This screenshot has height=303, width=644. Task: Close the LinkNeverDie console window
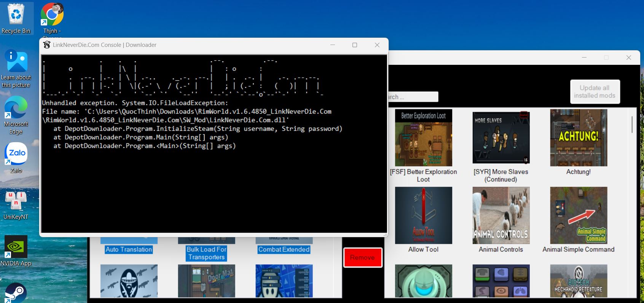tap(377, 45)
